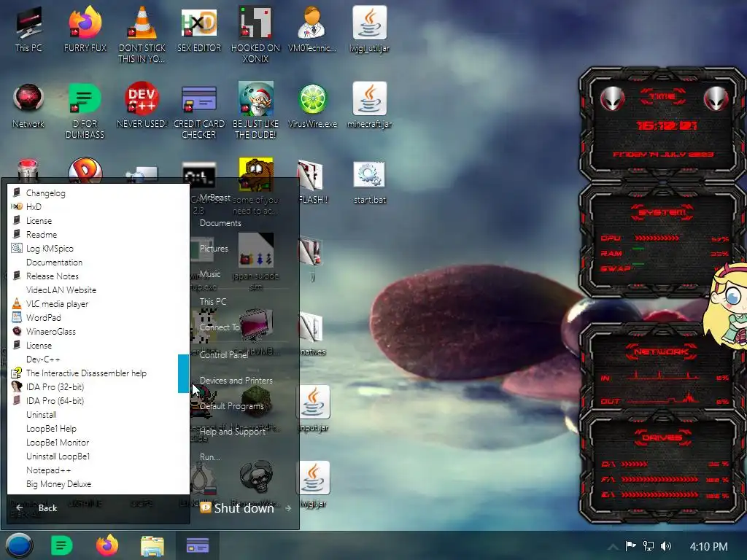The width and height of the screenshot is (747, 560).
Task: Open LoopBe1 Monitor entry
Action: click(x=98, y=442)
